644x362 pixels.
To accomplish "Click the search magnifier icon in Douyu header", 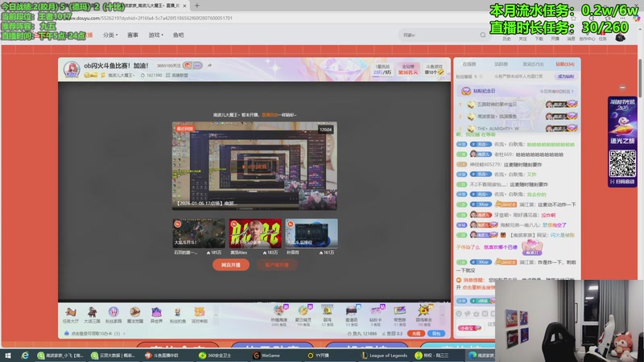I will (x=483, y=35).
